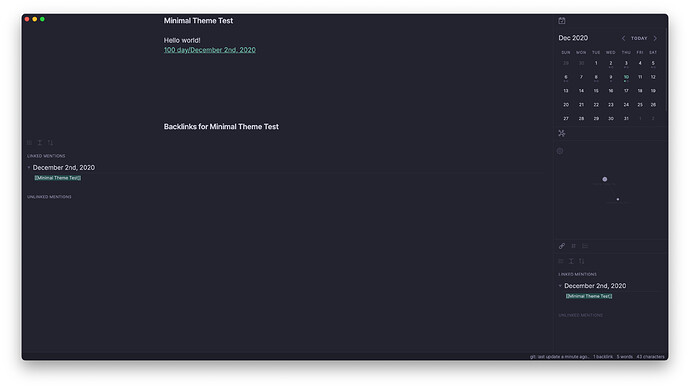Image resolution: width=690 pixels, height=389 pixels.
Task: Change sort order icon in left sidebar backlinks
Action: coord(50,143)
